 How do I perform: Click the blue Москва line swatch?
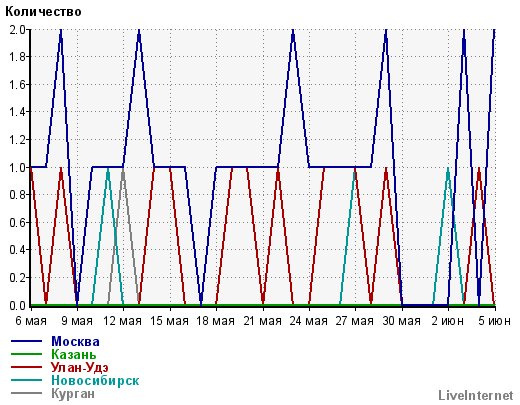[x=26, y=341]
